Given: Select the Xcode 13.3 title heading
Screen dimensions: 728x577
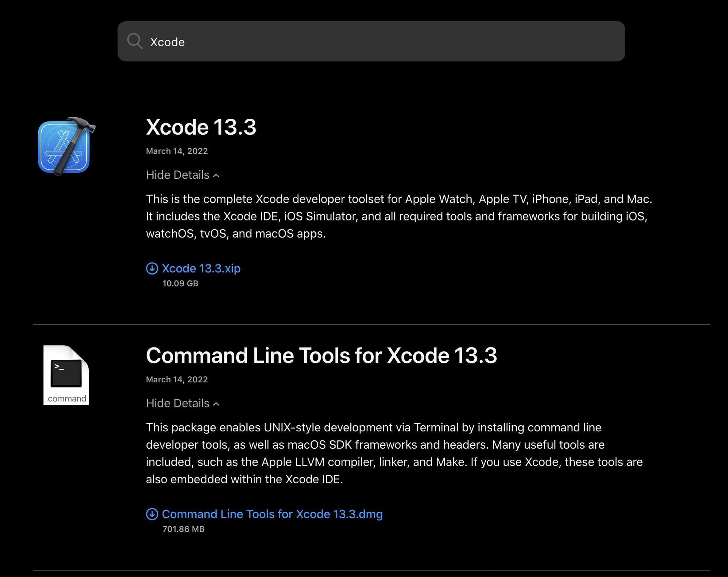Looking at the screenshot, I should coord(201,127).
